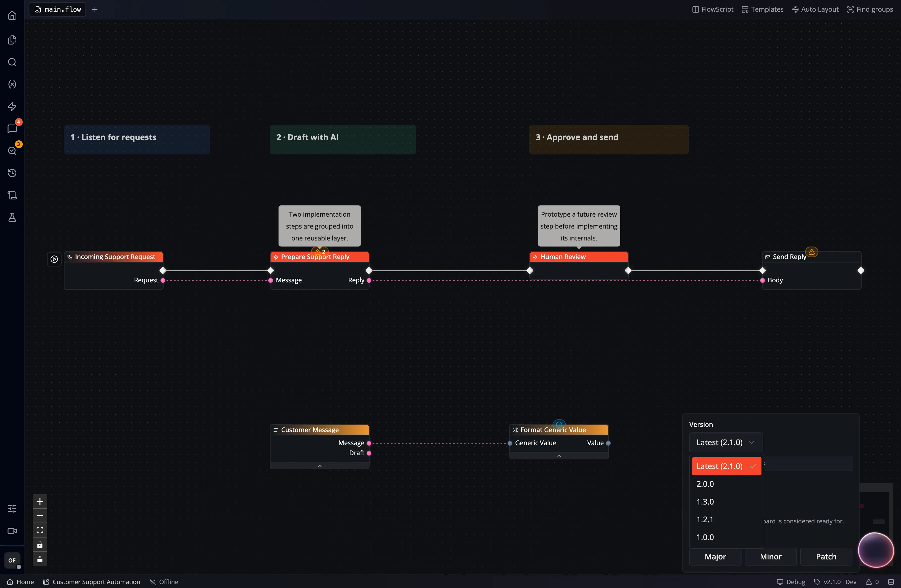901x588 pixels.
Task: Click the play trigger icon beside Incoming Support Request
Action: pyautogui.click(x=54, y=259)
